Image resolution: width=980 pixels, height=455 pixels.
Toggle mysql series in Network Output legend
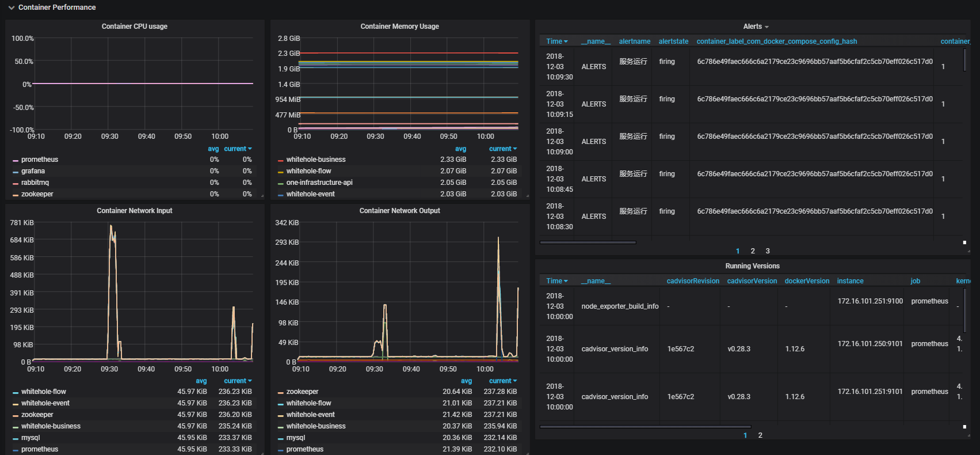(296, 438)
